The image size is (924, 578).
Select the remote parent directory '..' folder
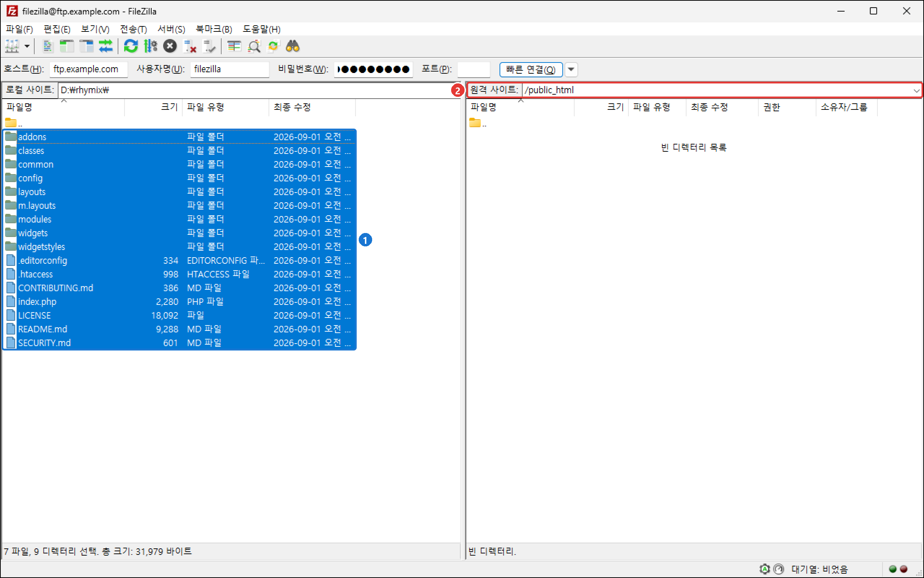(478, 123)
